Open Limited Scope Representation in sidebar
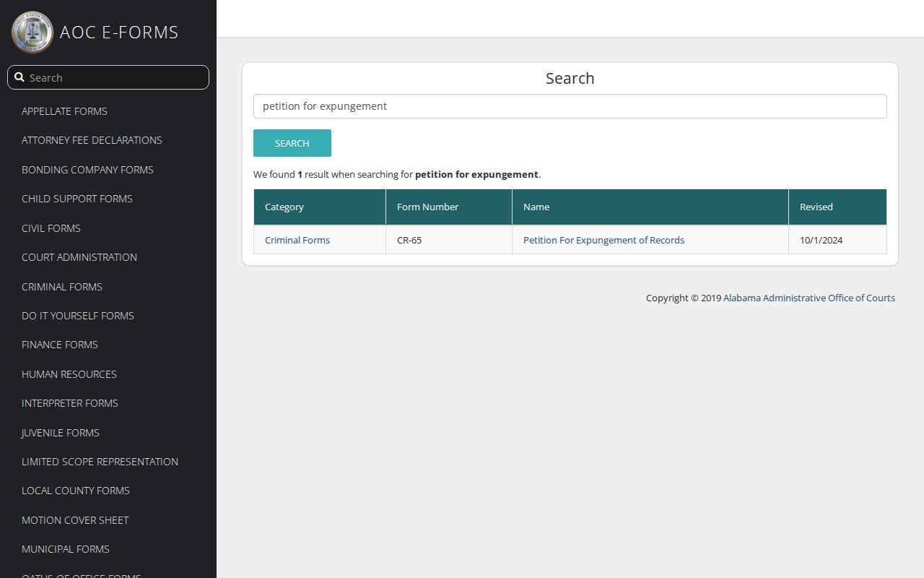The width and height of the screenshot is (924, 578). 100,462
